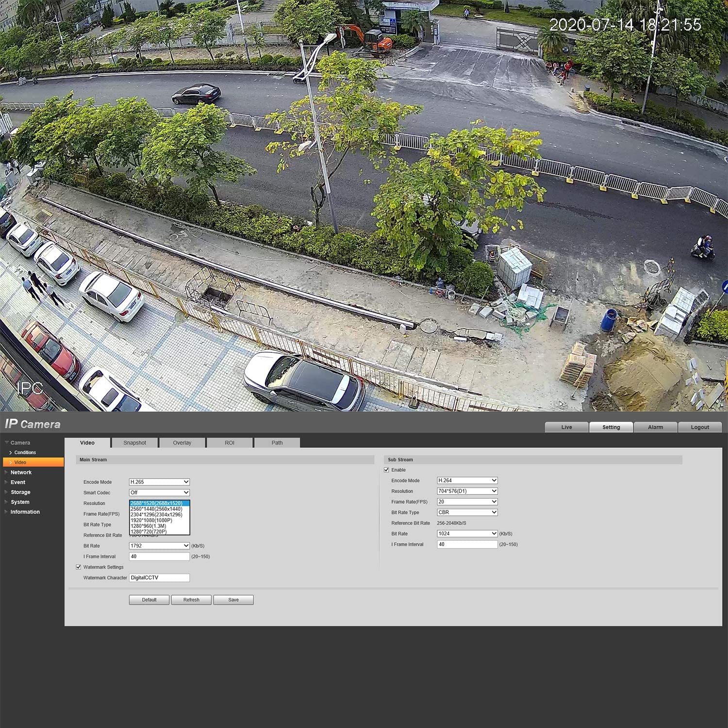Open the Smart Codec dropdown
728x728 pixels.
159,493
